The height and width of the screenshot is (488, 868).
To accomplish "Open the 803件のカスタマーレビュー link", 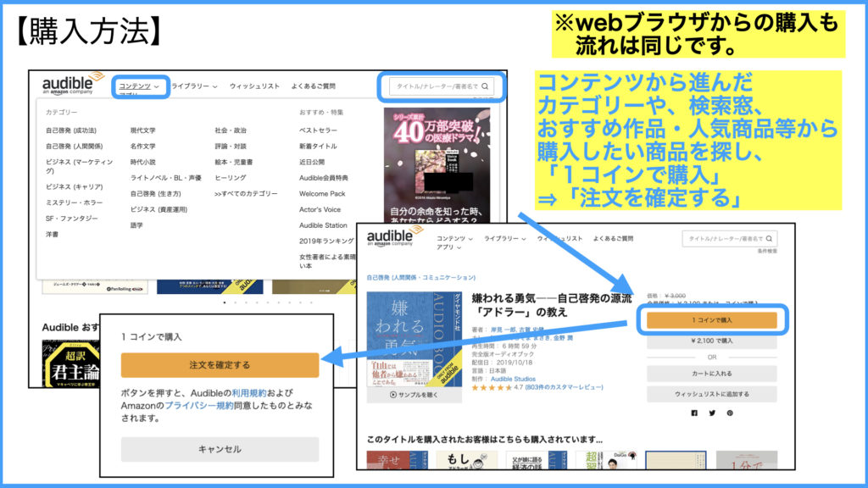I will (x=564, y=387).
